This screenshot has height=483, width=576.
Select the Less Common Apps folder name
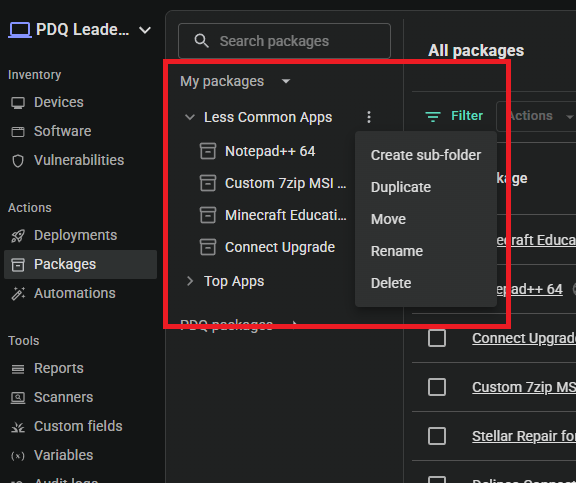(268, 117)
